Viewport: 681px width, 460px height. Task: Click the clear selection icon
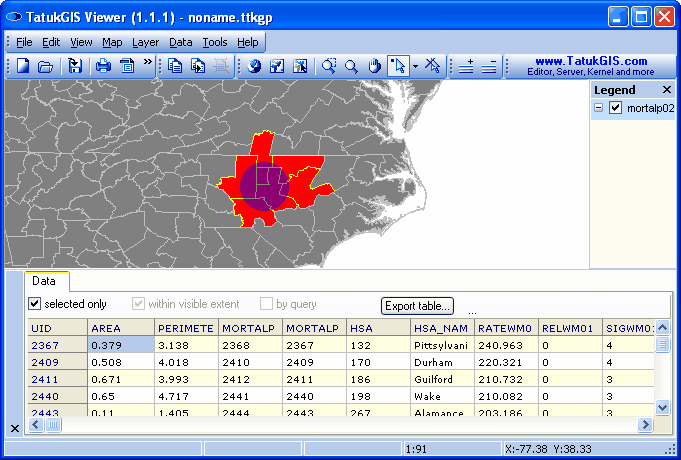(x=432, y=66)
